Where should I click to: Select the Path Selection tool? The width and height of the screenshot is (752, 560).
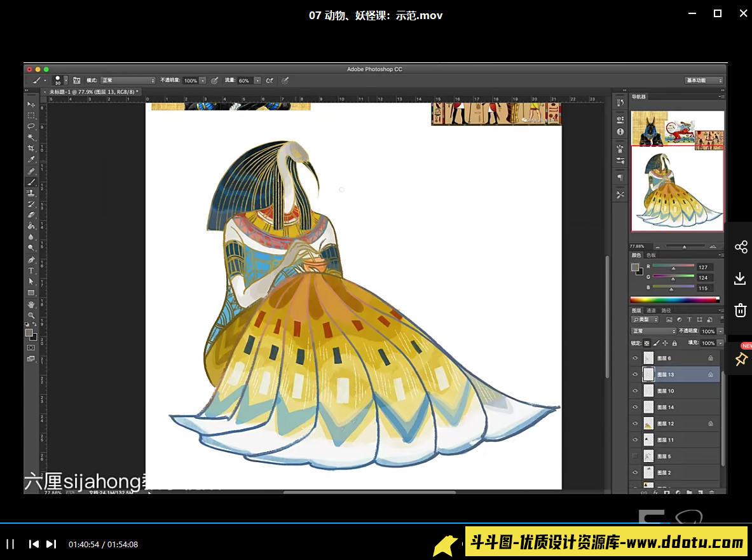pyautogui.click(x=31, y=282)
